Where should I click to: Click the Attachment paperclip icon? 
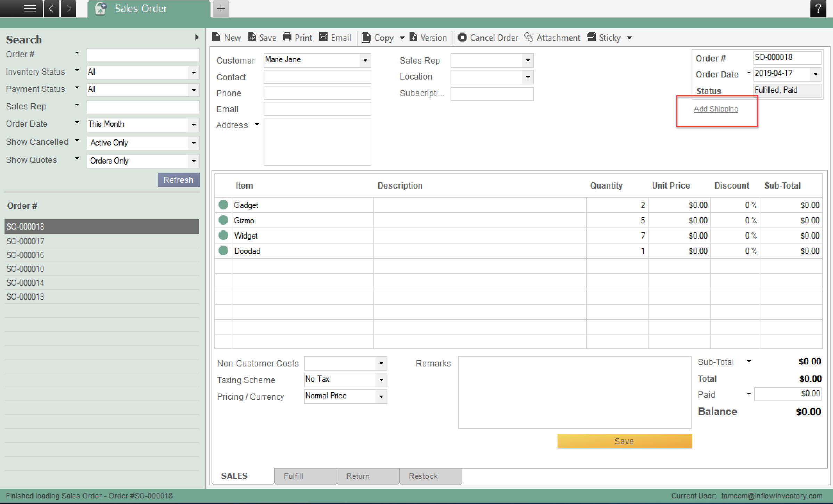(x=528, y=37)
